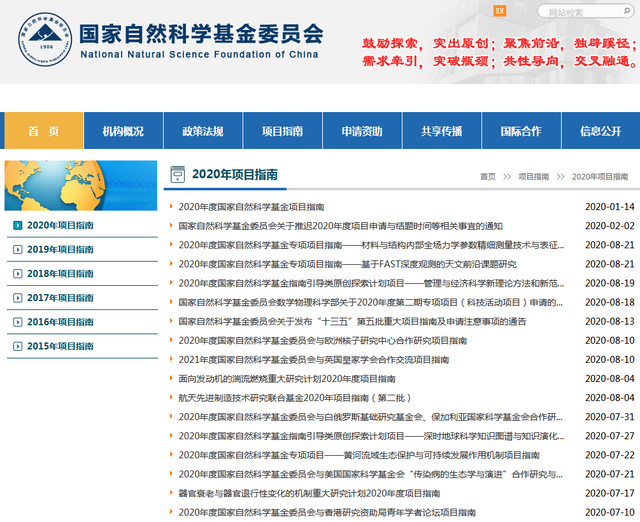Open the 深时地球科学知识图谱 原创探索 link
The height and width of the screenshot is (522, 640).
click(x=371, y=436)
